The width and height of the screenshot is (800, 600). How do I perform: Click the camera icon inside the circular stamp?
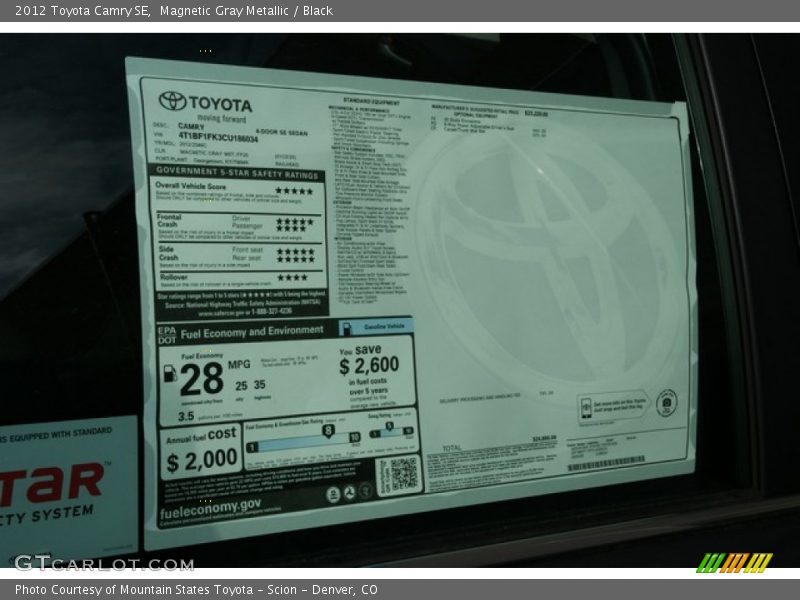tap(666, 404)
